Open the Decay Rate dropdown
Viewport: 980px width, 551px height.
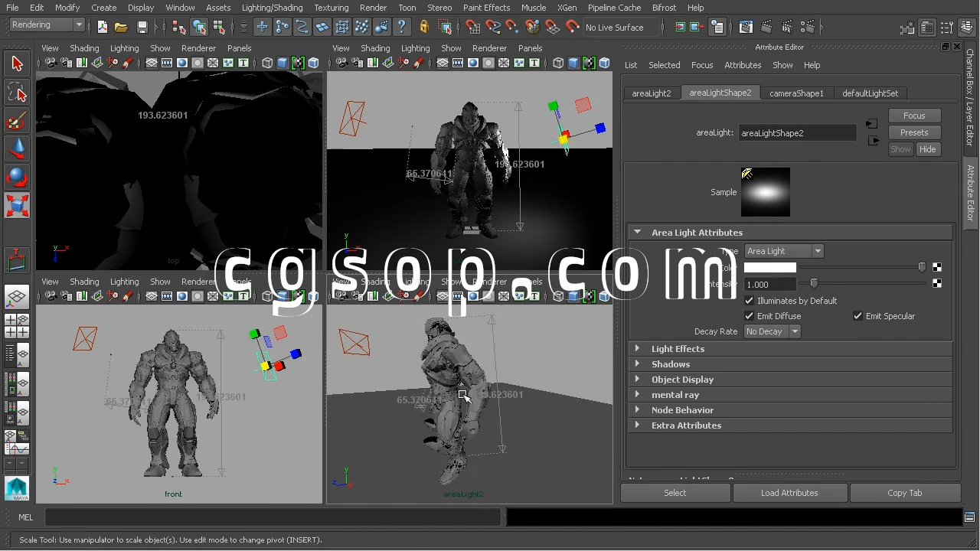[x=773, y=331]
